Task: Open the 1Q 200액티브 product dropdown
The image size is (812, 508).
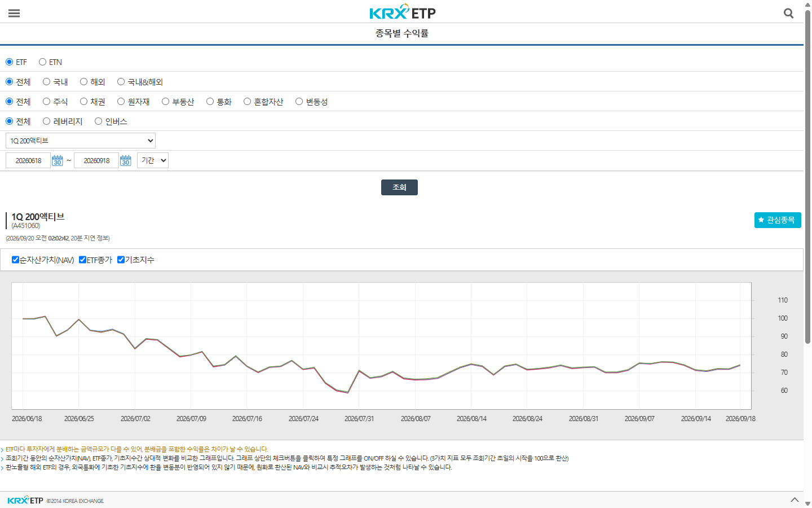Action: coord(81,141)
